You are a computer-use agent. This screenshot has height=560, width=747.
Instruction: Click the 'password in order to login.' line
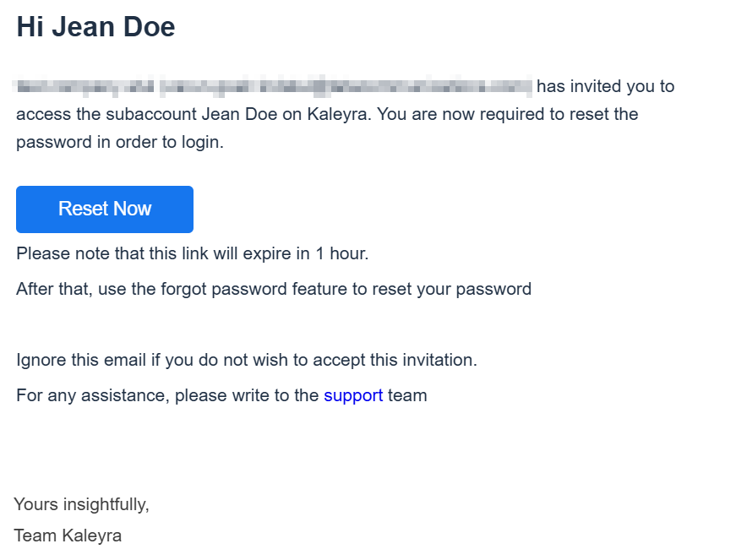click(120, 143)
